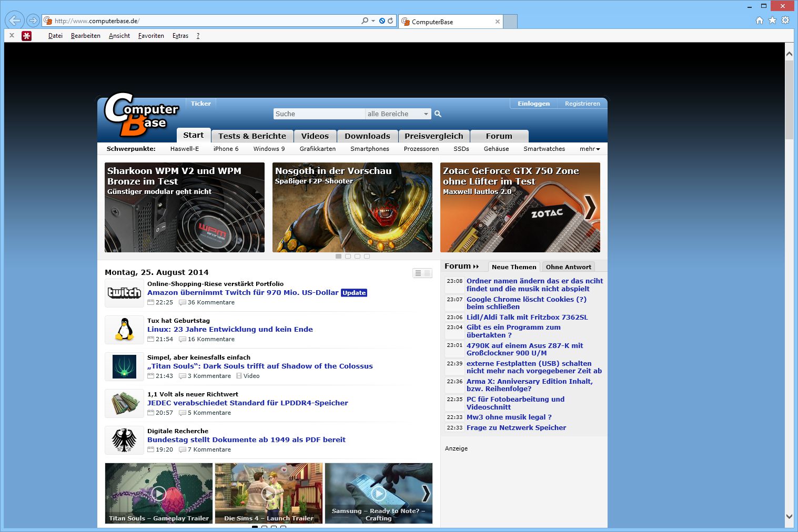
Task: Refresh the page with reload icon
Action: (390, 21)
